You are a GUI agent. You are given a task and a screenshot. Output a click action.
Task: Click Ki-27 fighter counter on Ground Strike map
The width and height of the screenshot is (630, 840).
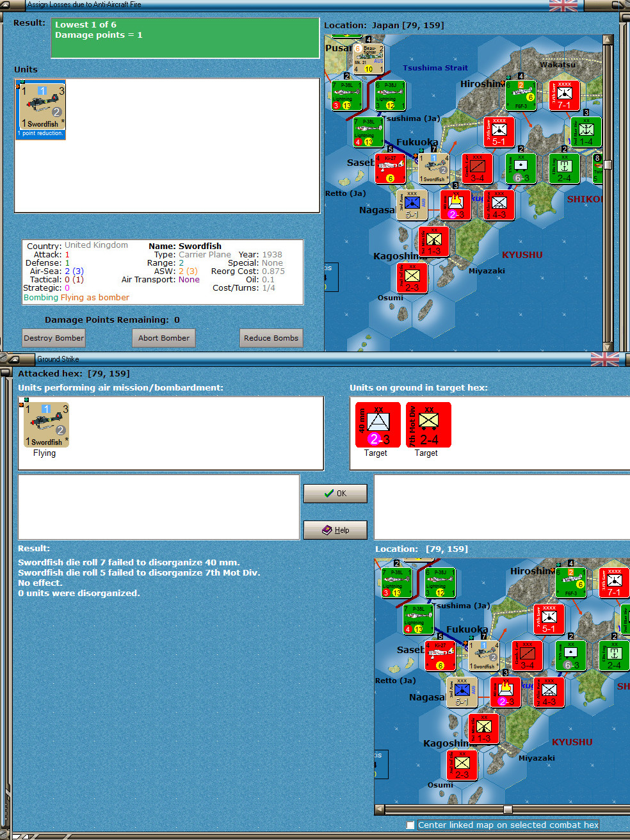[x=440, y=656]
